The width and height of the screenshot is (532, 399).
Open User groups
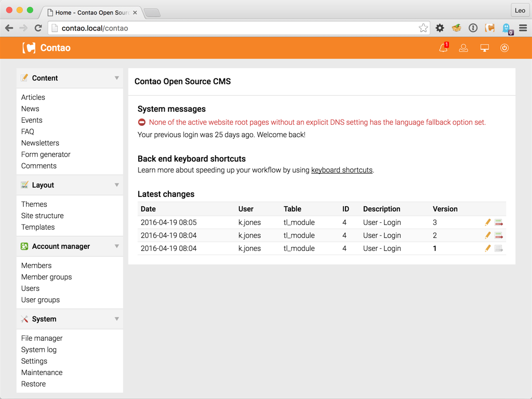[41, 300]
